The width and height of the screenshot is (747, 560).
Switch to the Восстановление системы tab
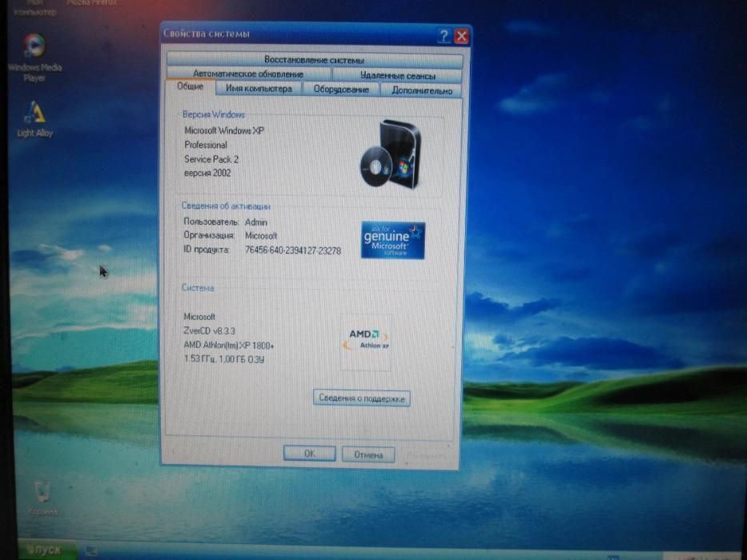pyautogui.click(x=314, y=60)
